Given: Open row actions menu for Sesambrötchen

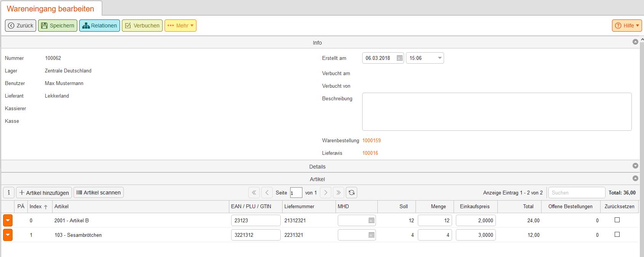Looking at the screenshot, I should point(8,235).
